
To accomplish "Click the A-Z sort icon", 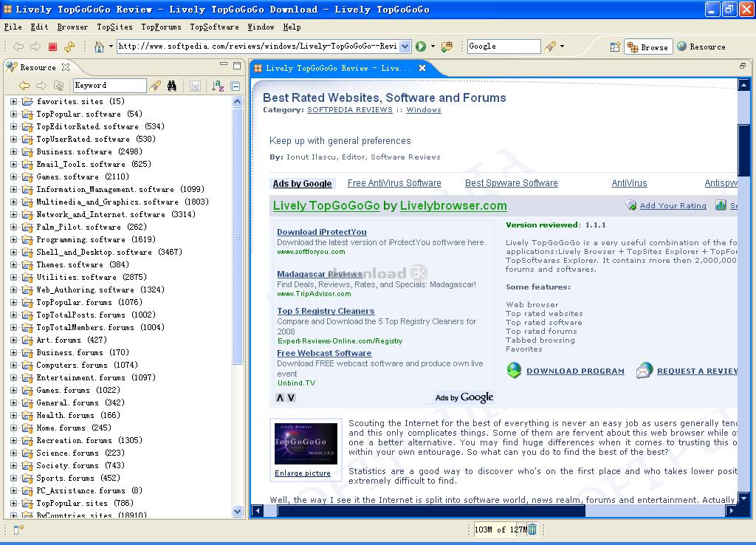I will pos(218,86).
